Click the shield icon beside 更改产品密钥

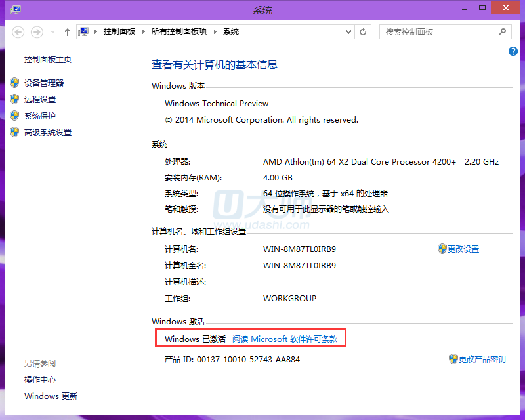pyautogui.click(x=453, y=359)
